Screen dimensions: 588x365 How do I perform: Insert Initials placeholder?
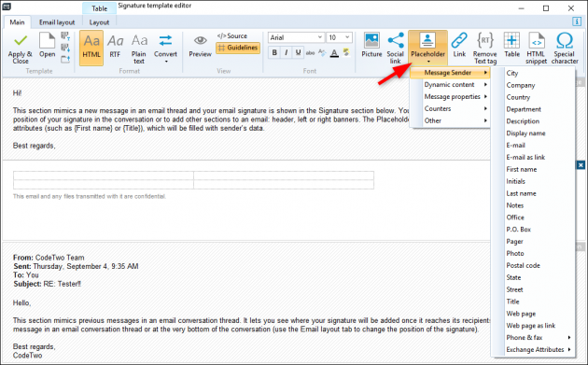pos(533,181)
